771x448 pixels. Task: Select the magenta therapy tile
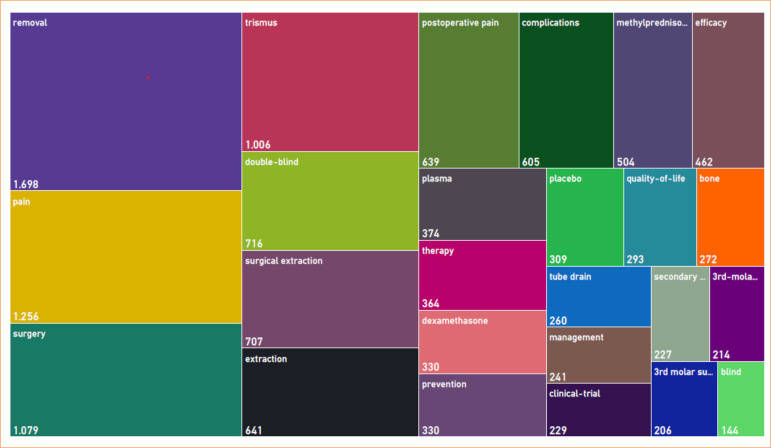tap(482, 275)
